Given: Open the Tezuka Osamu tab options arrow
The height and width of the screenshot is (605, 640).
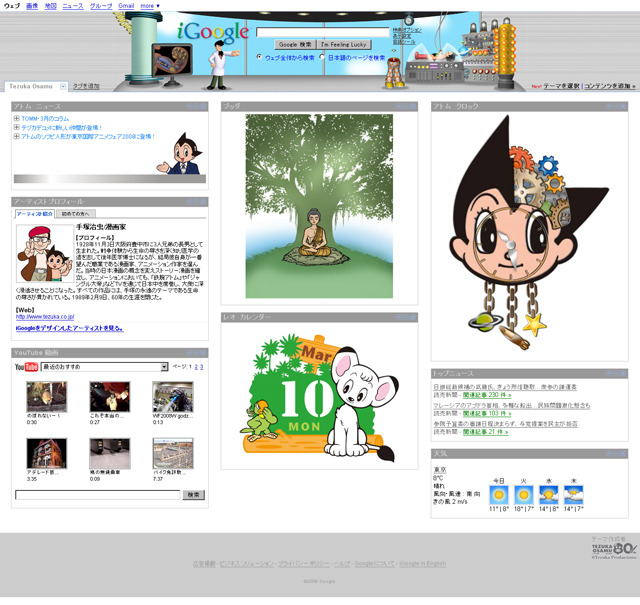Looking at the screenshot, I should coord(63,86).
